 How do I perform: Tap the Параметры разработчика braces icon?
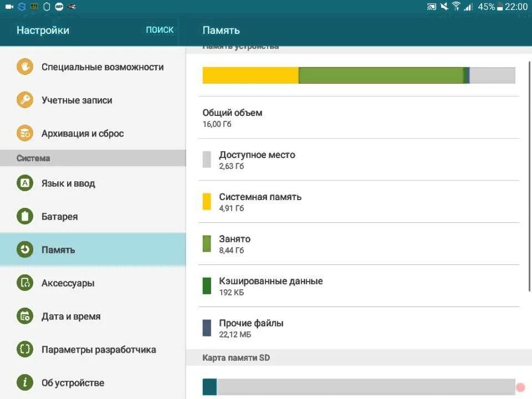click(25, 350)
